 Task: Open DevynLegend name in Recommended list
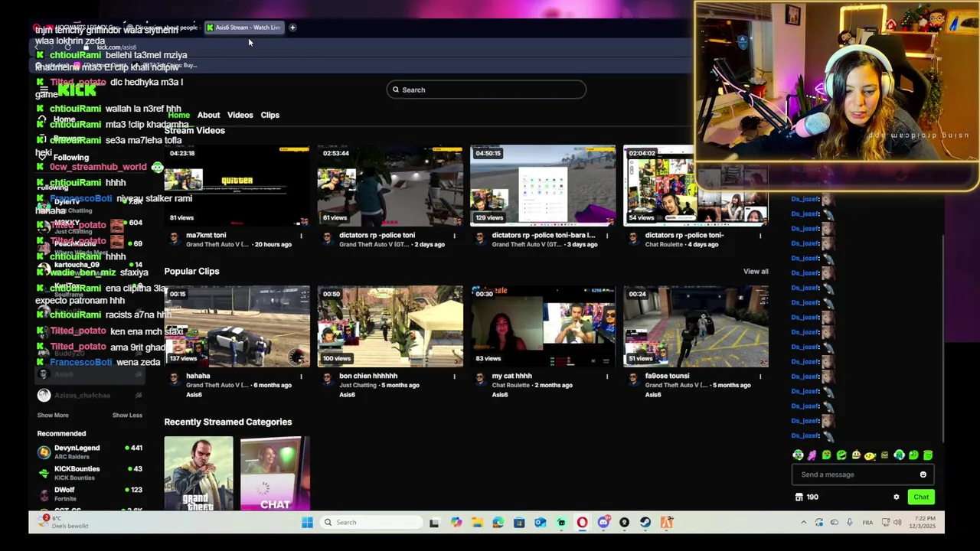pos(77,448)
